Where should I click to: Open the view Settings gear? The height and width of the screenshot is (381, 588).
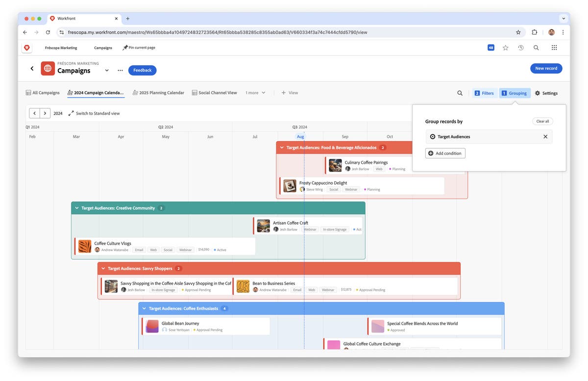[546, 93]
